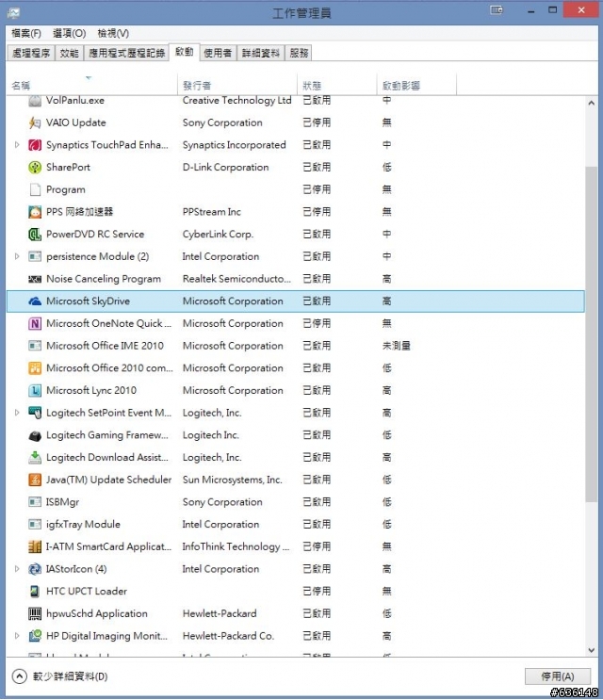Click the Task Manager title bar icon
This screenshot has height=700, width=603.
point(13,13)
